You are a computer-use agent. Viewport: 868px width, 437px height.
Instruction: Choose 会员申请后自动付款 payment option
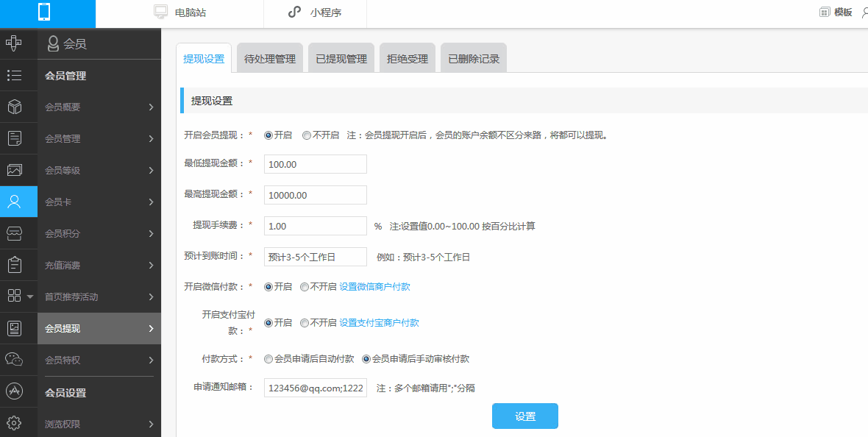(x=268, y=359)
